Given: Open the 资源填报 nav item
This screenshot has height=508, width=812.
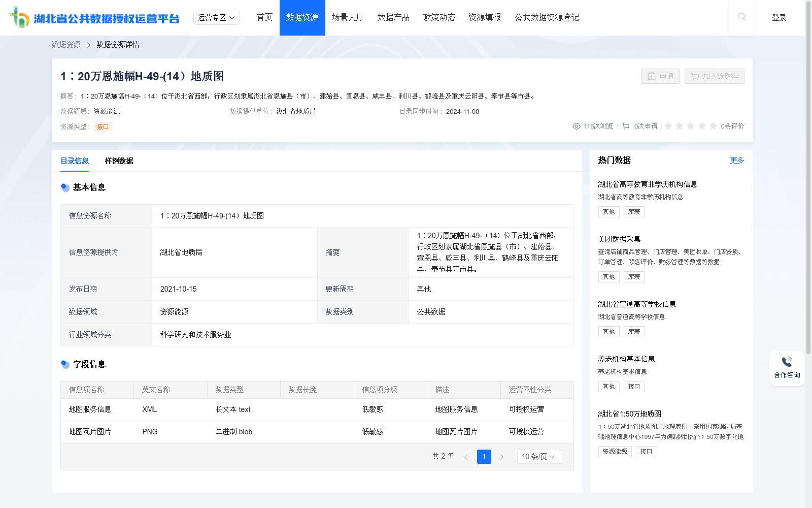Looking at the screenshot, I should tap(485, 18).
